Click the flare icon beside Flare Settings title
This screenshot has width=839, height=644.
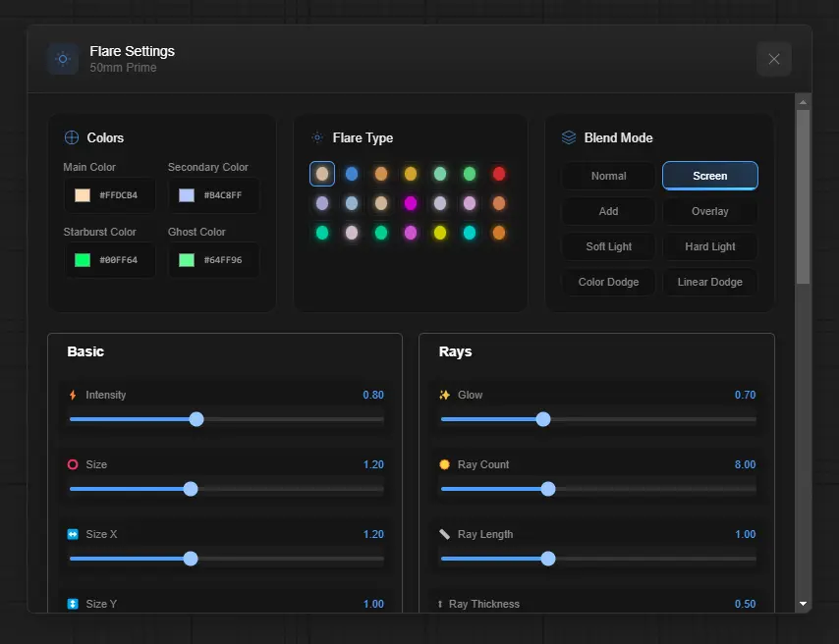[x=63, y=59]
